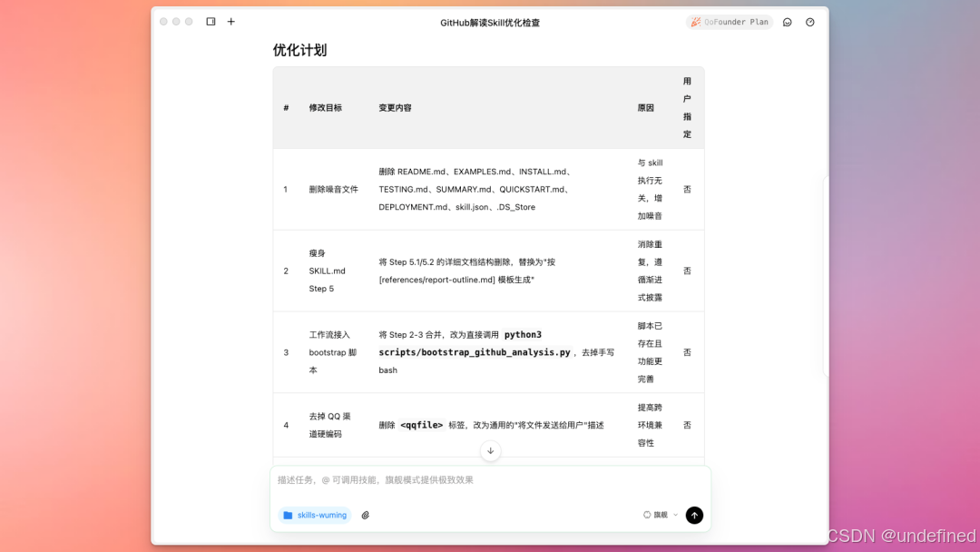The image size is (980, 552).
Task: Click the reason cell 与 skill 执行无关
Action: click(650, 190)
